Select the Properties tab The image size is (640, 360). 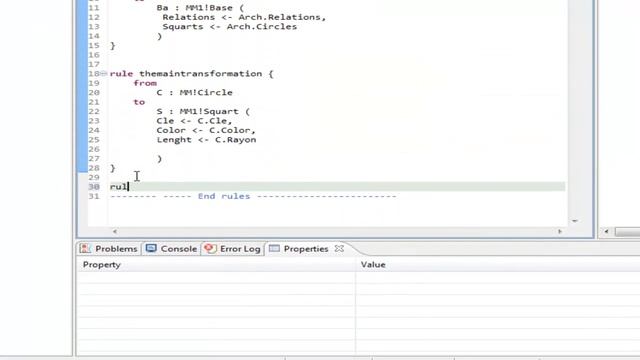pyautogui.click(x=300, y=249)
